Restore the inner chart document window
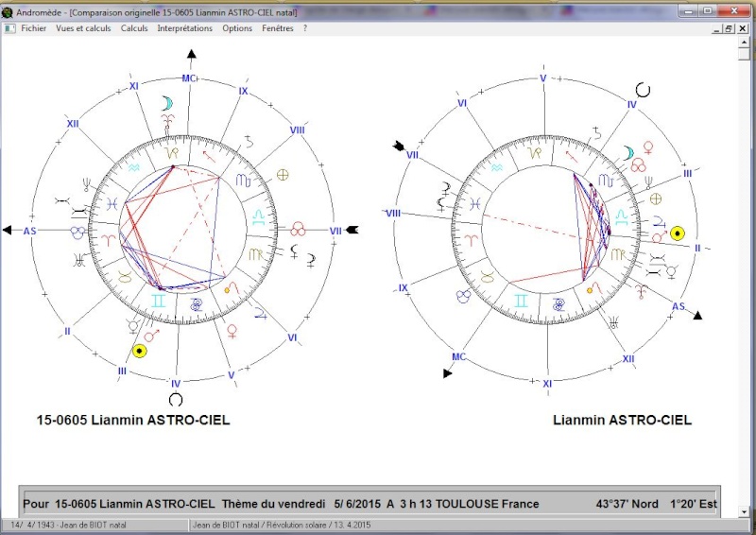Image resolution: width=756 pixels, height=535 pixels. pyautogui.click(x=730, y=29)
